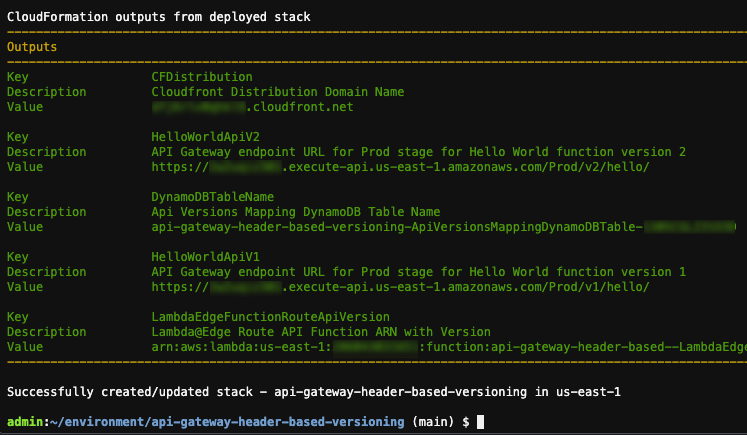Click the (main) git branch indicator
This screenshot has height=435, width=747.
433,422
